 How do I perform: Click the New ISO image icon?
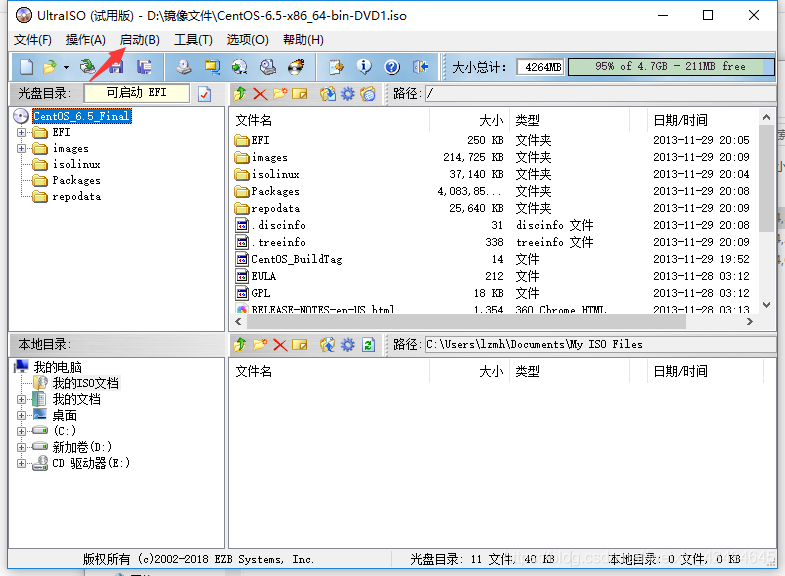[x=26, y=67]
